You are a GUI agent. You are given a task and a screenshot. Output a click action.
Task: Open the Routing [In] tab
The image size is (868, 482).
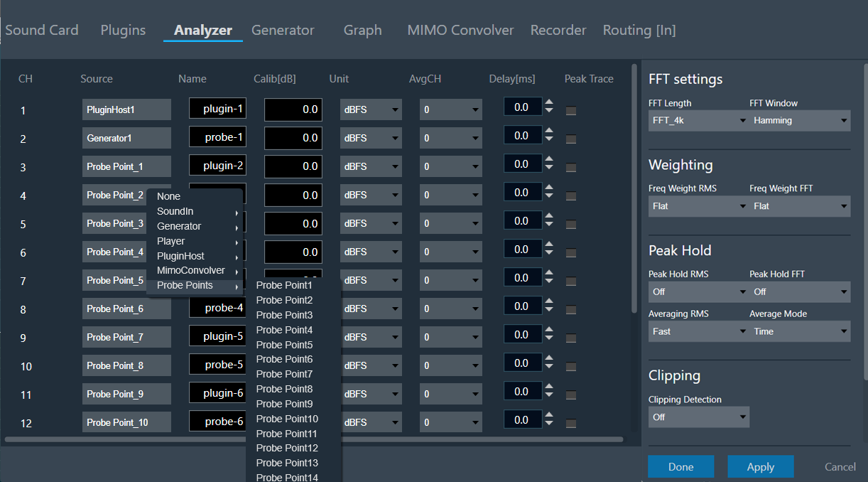(639, 30)
